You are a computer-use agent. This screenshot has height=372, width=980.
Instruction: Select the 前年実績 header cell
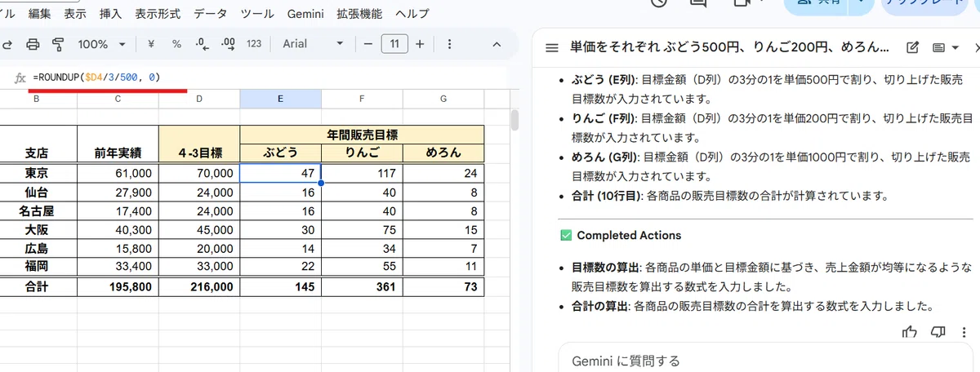(118, 144)
